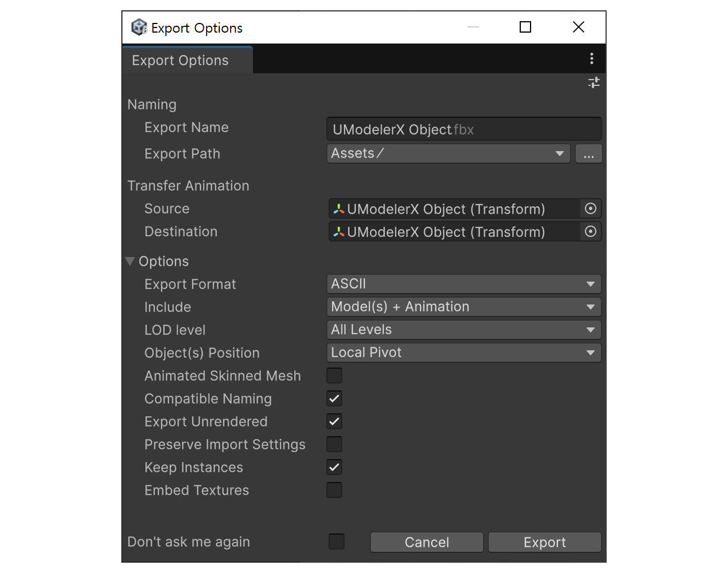Open object picker for Destination field

coord(591,231)
